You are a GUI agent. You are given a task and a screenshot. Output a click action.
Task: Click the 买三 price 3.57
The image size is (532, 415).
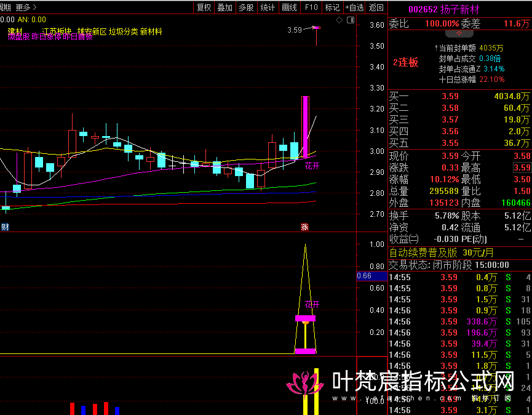click(450, 119)
